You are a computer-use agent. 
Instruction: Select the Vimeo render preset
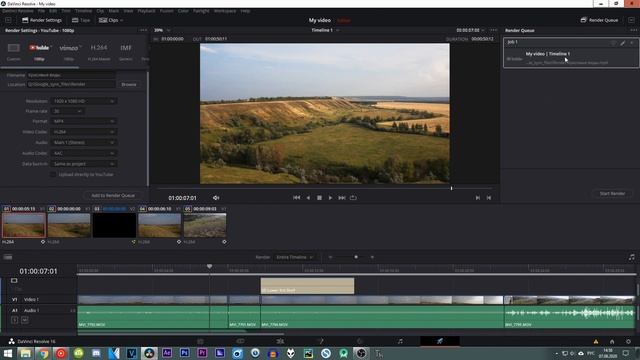tap(69, 48)
